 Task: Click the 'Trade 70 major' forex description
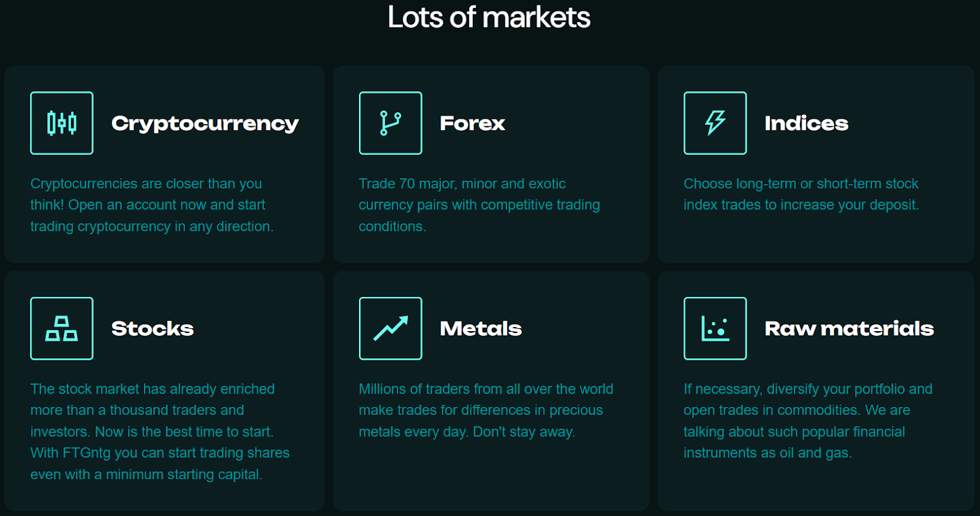click(x=479, y=205)
